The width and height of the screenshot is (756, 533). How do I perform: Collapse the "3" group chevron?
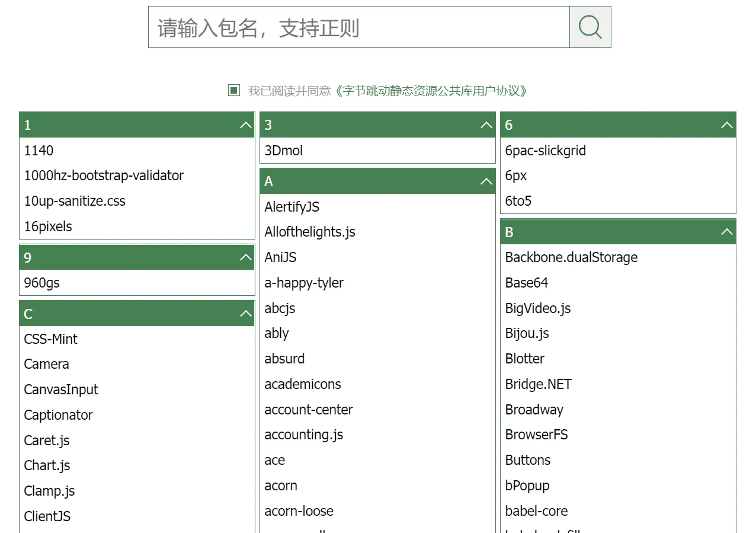tap(486, 125)
